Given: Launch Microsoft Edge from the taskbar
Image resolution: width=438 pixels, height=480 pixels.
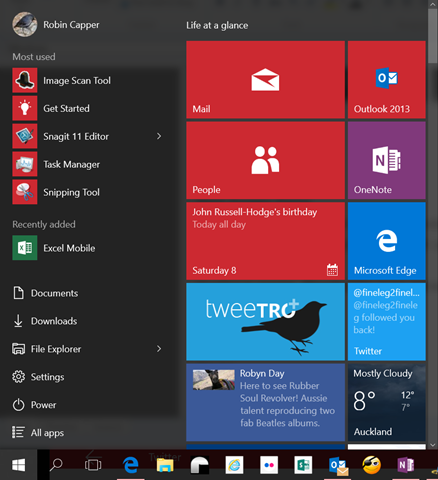Looking at the screenshot, I should (x=130, y=465).
